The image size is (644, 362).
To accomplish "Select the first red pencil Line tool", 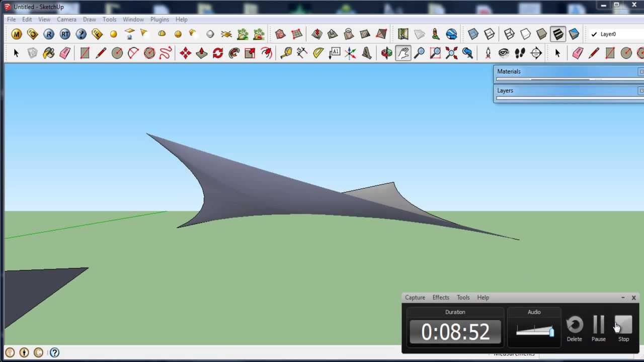I will pos(101,53).
